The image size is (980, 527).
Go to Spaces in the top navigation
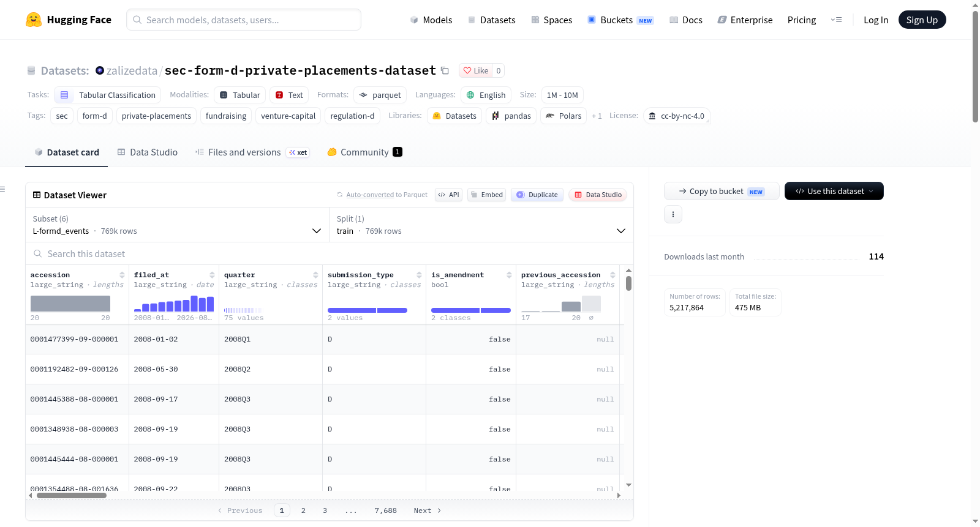coord(551,20)
